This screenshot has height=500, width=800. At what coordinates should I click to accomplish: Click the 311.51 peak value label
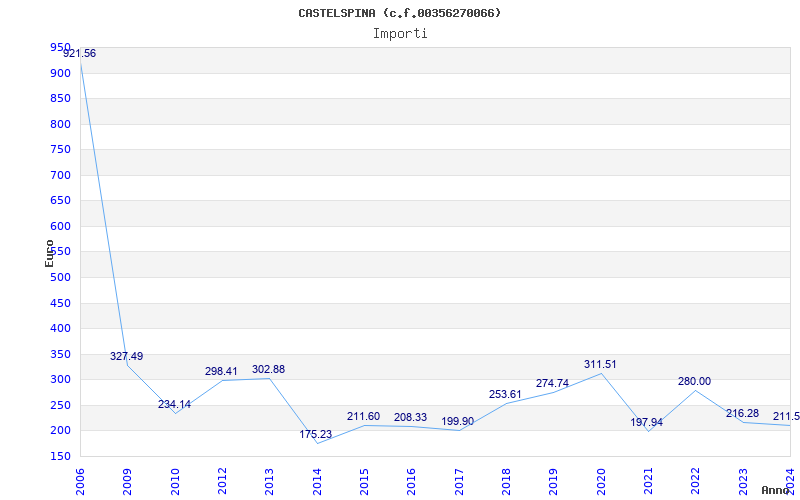point(600,364)
